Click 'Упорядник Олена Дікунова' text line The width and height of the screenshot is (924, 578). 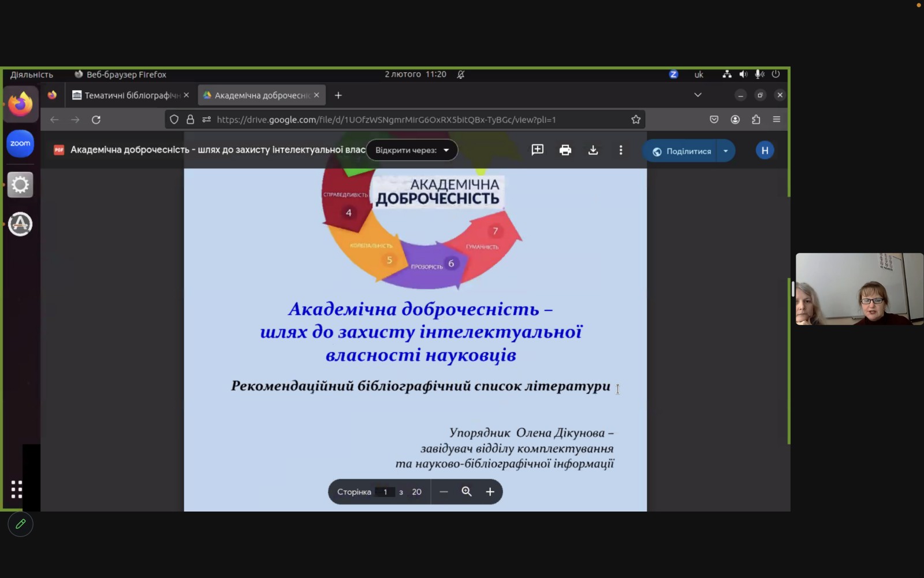coord(531,433)
